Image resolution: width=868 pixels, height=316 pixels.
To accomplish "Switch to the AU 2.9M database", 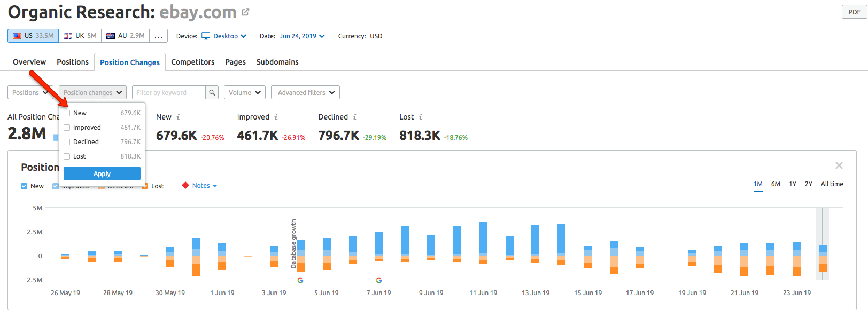I will pos(126,36).
